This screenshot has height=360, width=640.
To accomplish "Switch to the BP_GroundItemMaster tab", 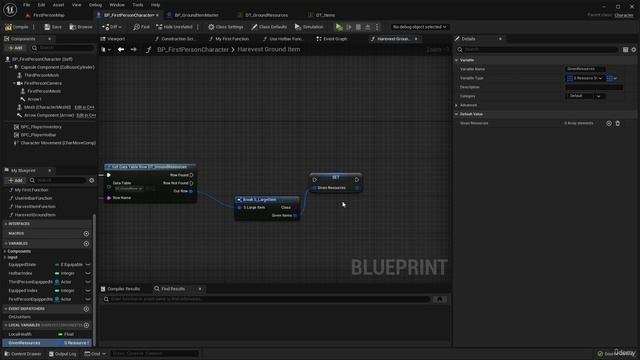I will [x=196, y=15].
